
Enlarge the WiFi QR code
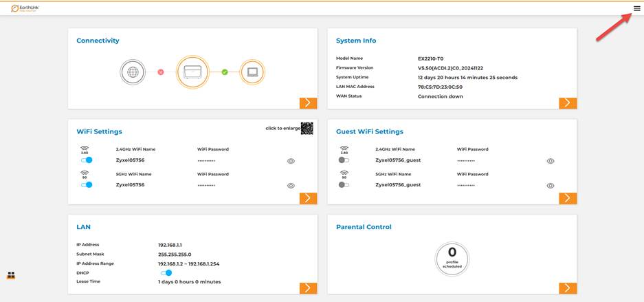coord(307,128)
